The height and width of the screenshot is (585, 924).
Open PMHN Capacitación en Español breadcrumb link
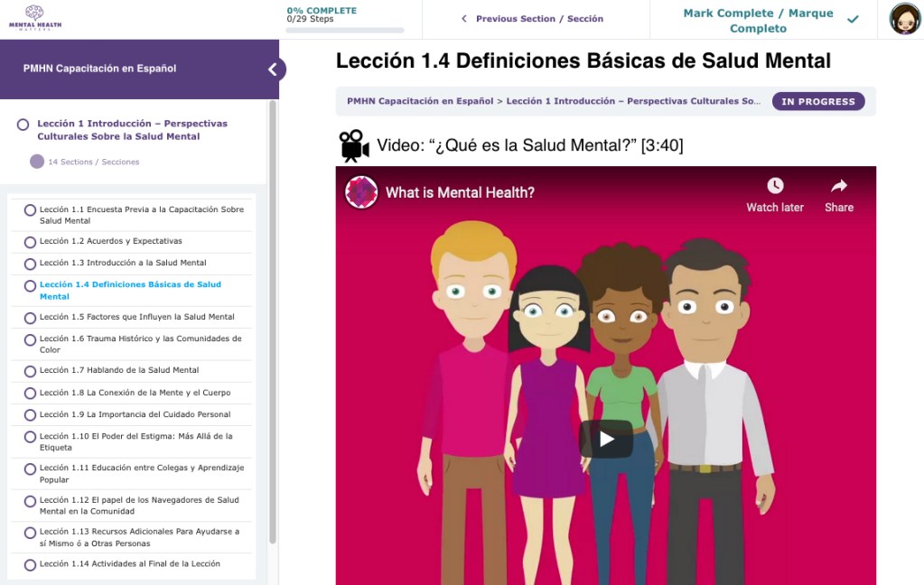click(418, 101)
